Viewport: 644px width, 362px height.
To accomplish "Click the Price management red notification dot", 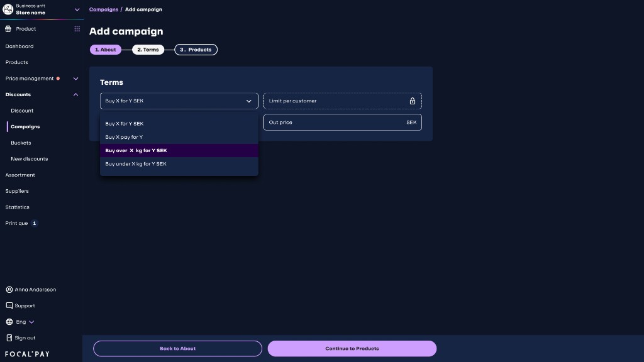I will click(x=58, y=79).
